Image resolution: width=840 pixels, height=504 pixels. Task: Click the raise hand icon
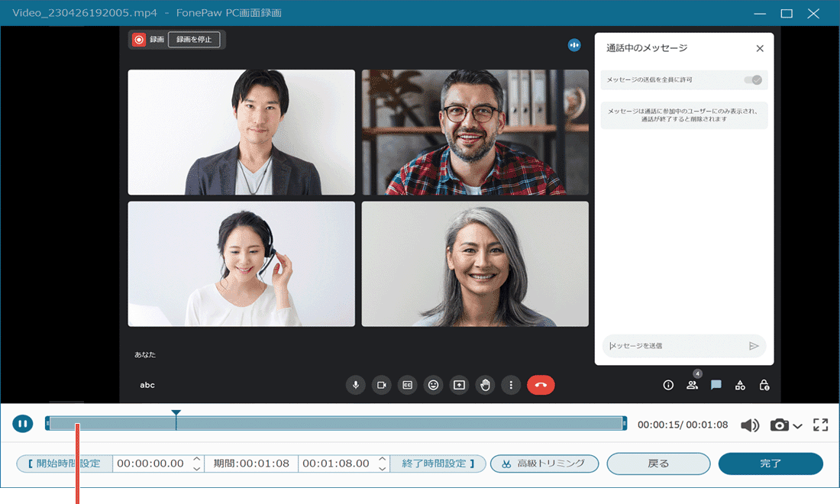485,385
